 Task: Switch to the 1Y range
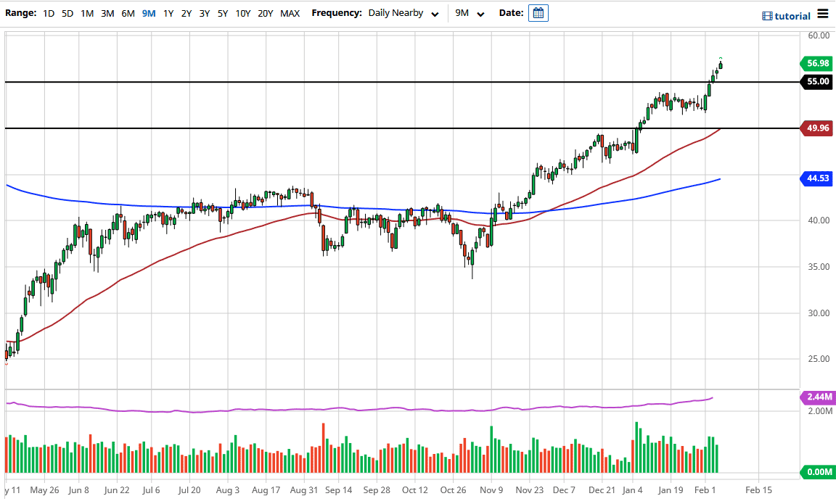coord(166,13)
